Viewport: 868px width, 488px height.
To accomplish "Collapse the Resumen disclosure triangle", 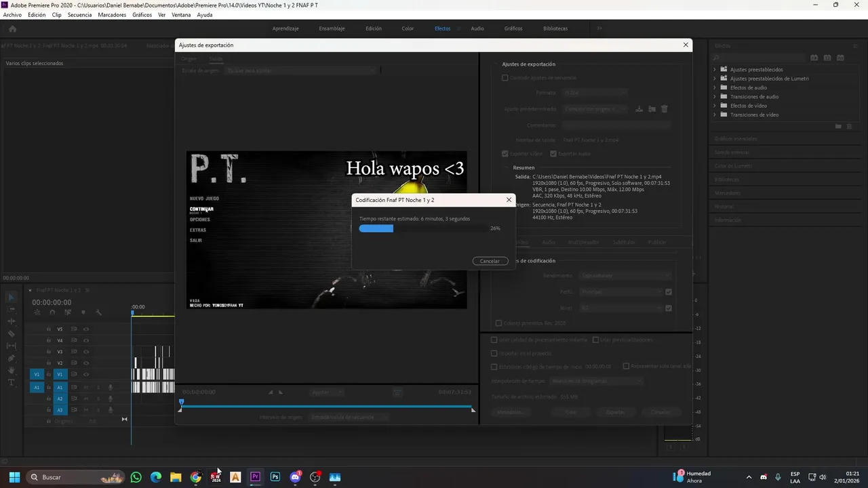I will (x=506, y=167).
